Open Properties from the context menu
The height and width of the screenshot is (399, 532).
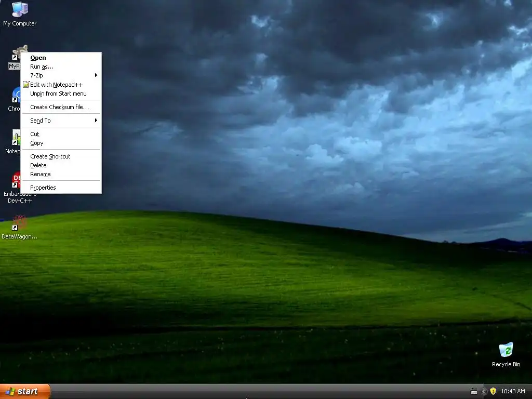click(61, 188)
